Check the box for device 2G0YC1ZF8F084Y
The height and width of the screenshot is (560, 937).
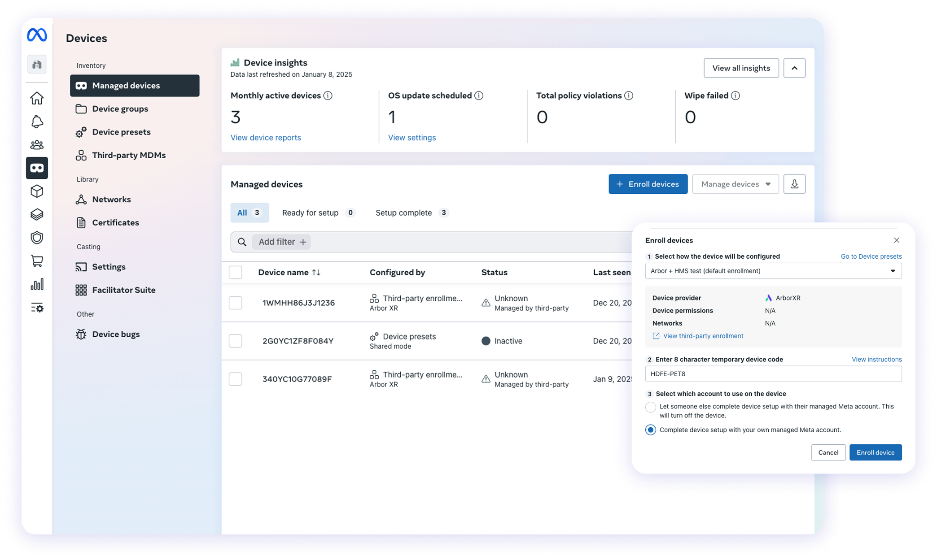(235, 341)
